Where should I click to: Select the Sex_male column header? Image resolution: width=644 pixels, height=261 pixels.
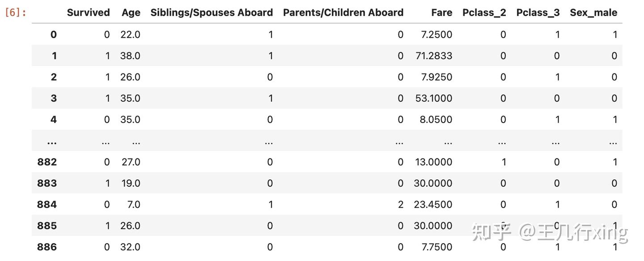coord(593,13)
